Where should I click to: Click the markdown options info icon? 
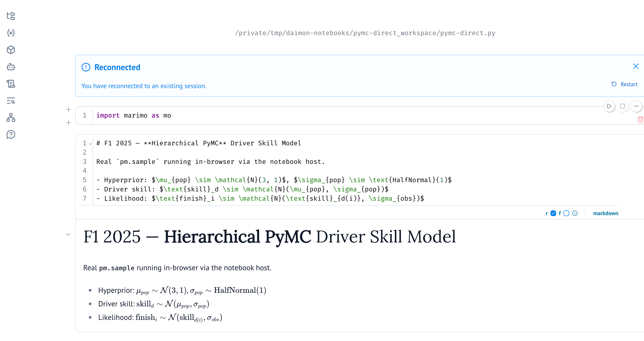click(x=575, y=213)
